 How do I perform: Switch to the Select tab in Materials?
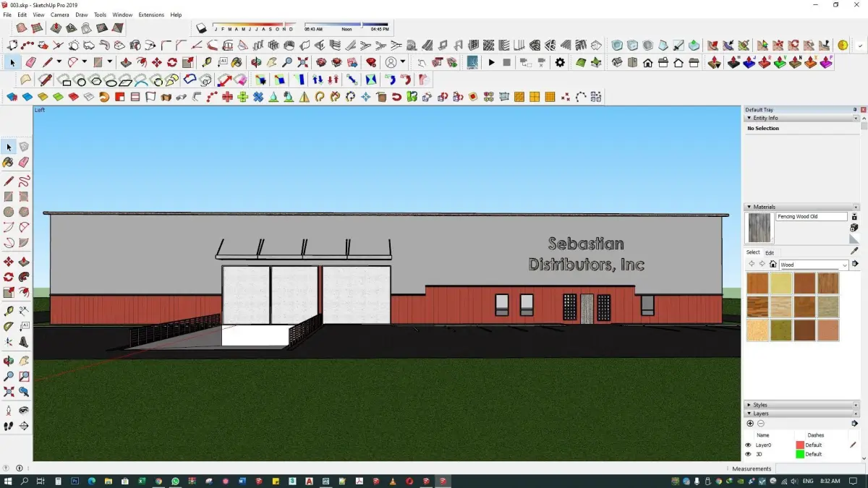[753, 252]
